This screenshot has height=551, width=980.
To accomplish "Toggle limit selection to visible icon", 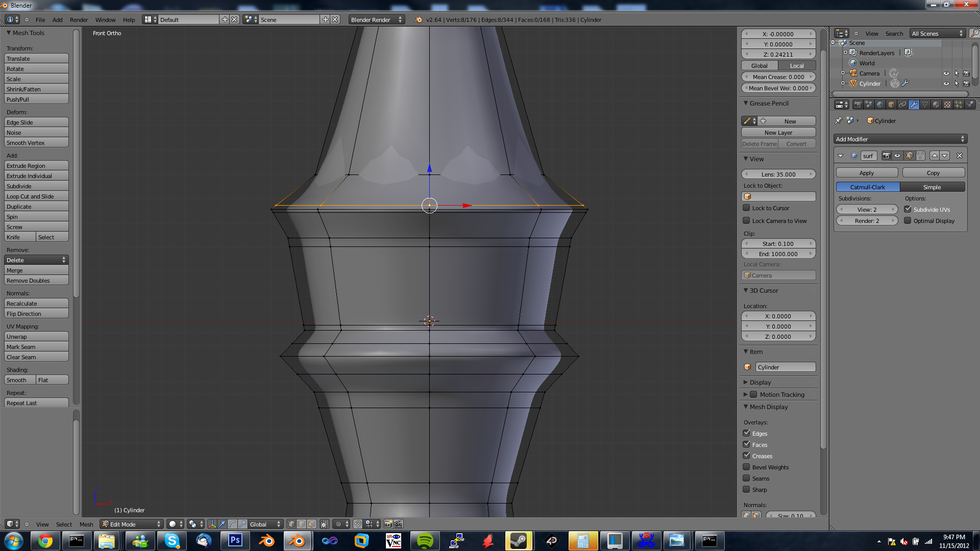I will [325, 524].
